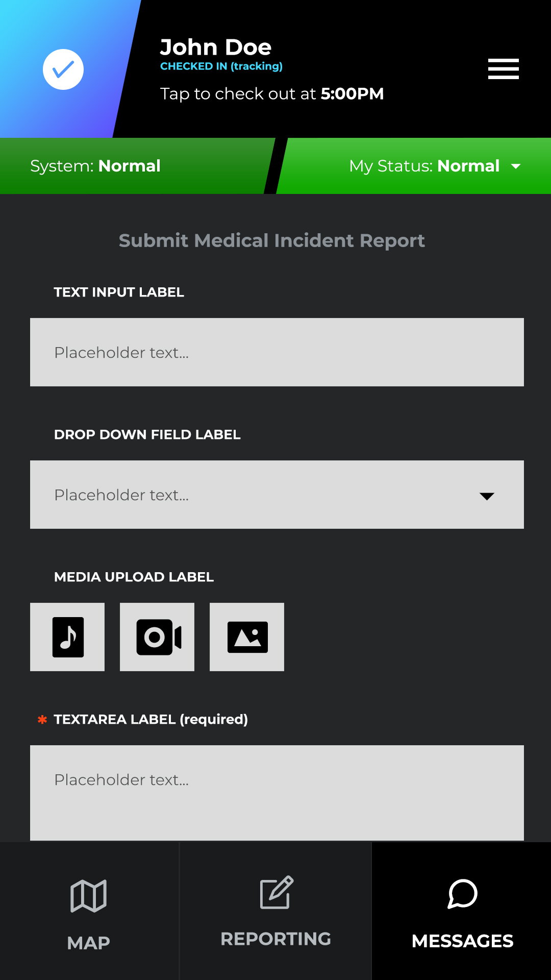Click the John Doe name header
The width and height of the screenshot is (551, 980).
[215, 47]
